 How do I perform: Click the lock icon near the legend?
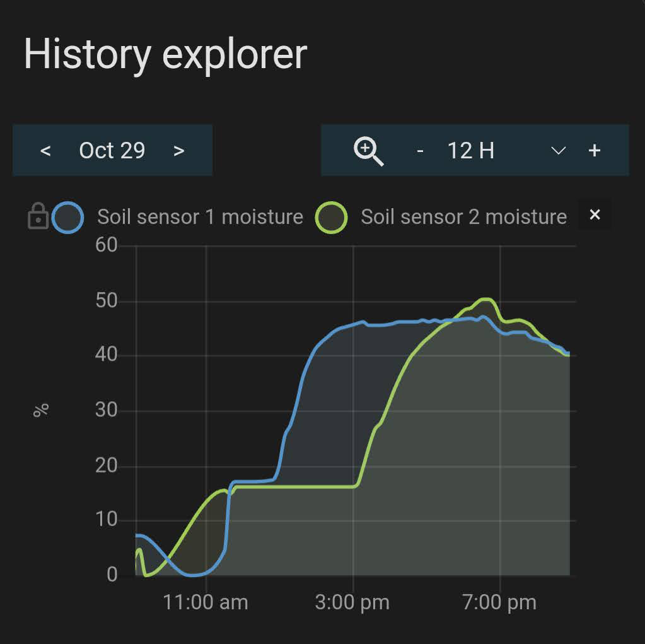point(39,216)
